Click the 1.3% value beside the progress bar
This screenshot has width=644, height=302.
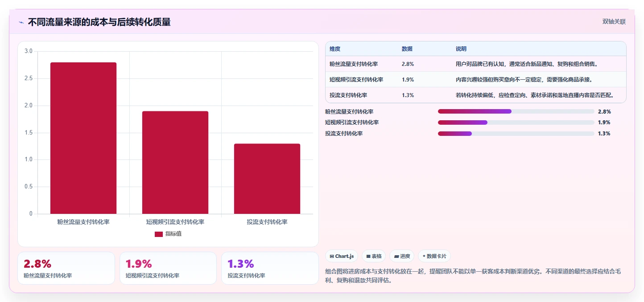[x=604, y=134]
